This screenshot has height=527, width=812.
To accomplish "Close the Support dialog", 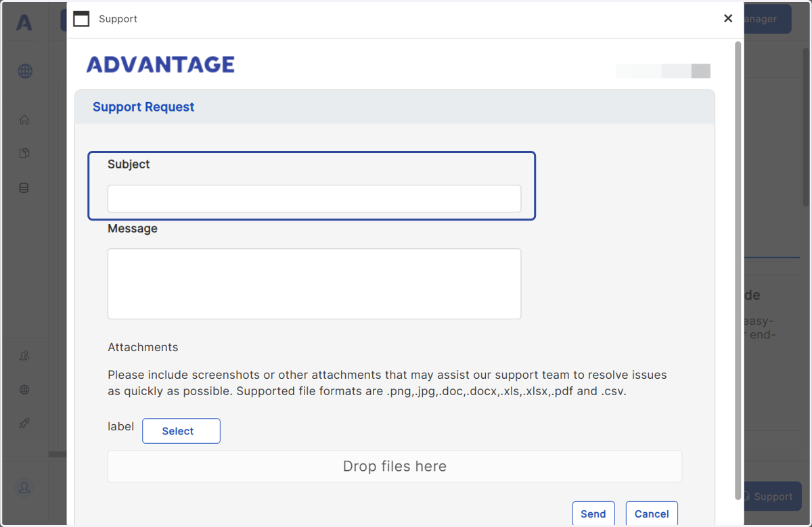I will [728, 19].
